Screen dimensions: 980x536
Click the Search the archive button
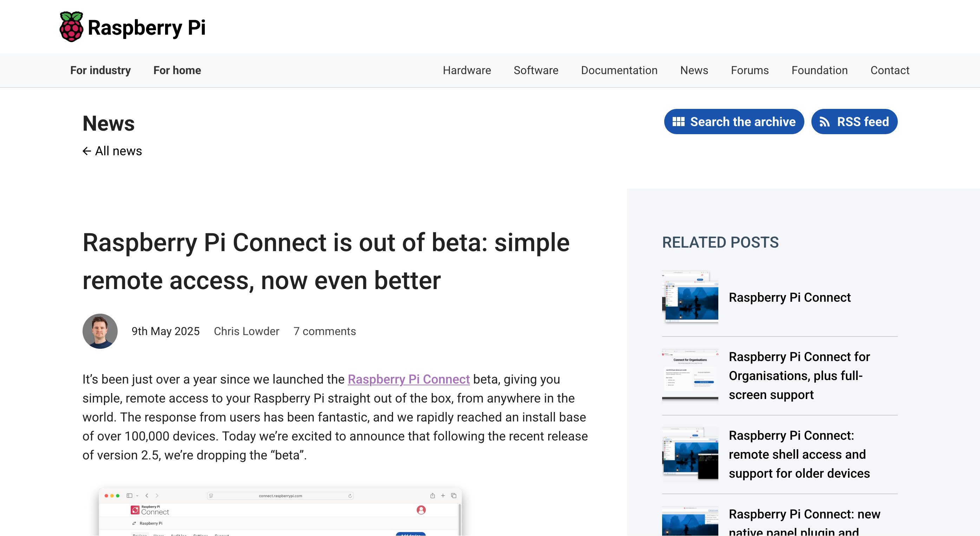(x=734, y=122)
